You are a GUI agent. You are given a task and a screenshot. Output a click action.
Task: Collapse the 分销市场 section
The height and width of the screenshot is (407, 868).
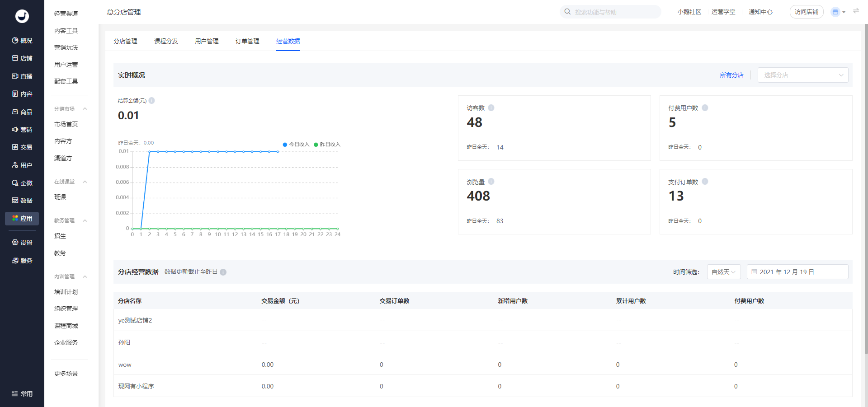click(x=85, y=109)
